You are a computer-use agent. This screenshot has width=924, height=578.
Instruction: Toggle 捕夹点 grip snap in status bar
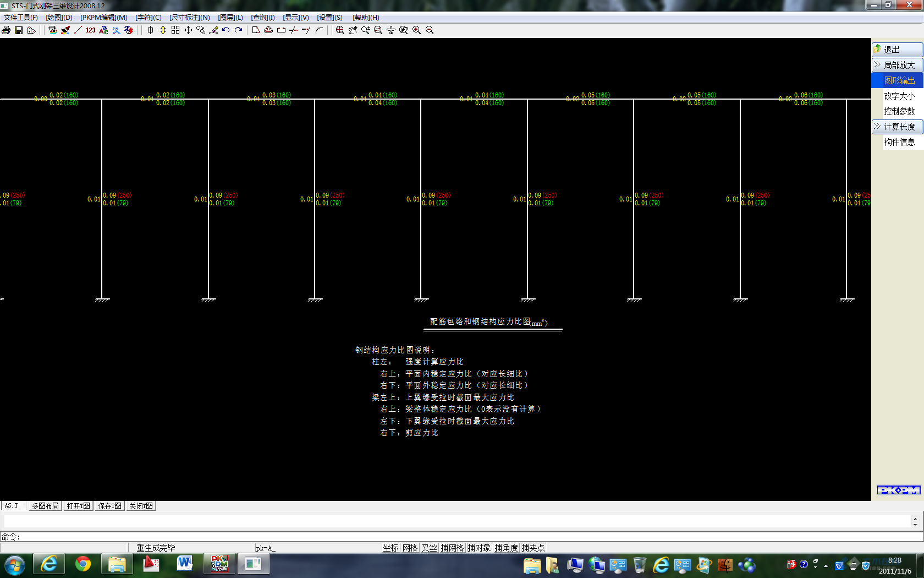click(533, 548)
